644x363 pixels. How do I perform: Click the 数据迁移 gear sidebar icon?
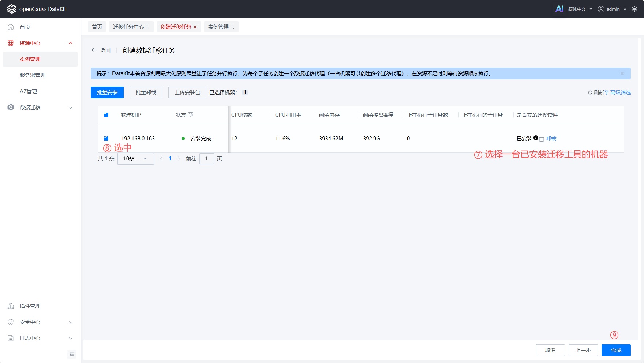tap(11, 107)
